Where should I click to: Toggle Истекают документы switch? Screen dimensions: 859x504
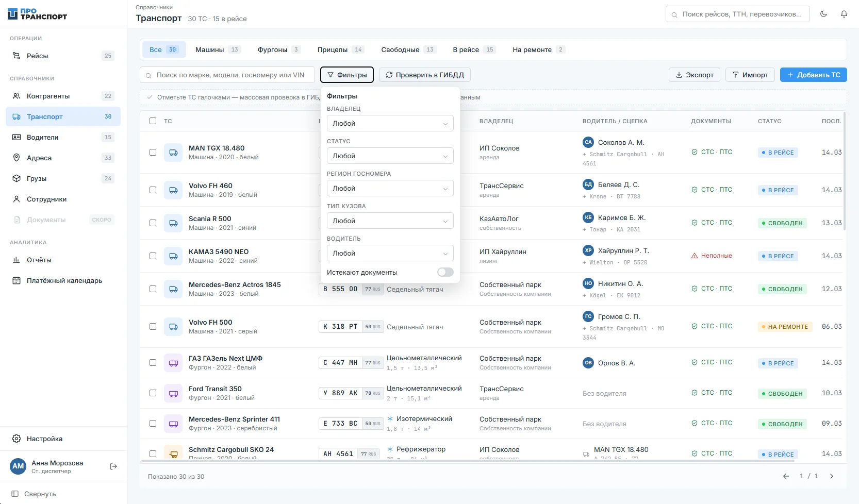445,272
